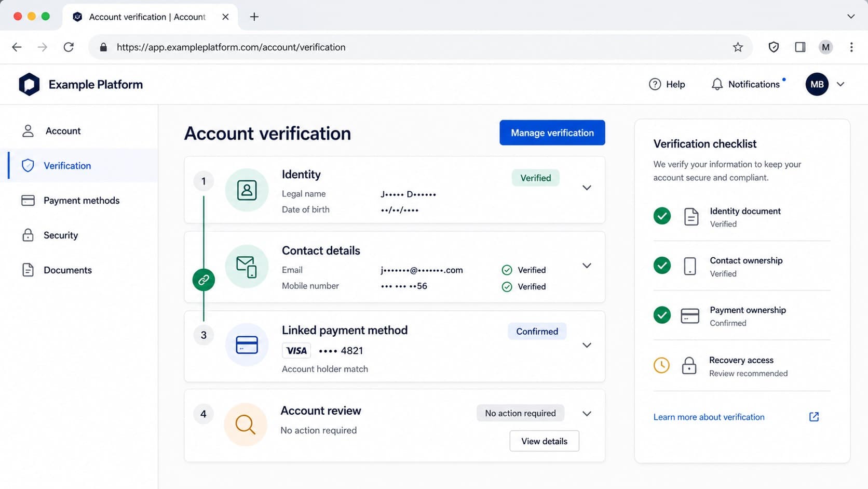Click the Help question mark icon

(x=655, y=84)
